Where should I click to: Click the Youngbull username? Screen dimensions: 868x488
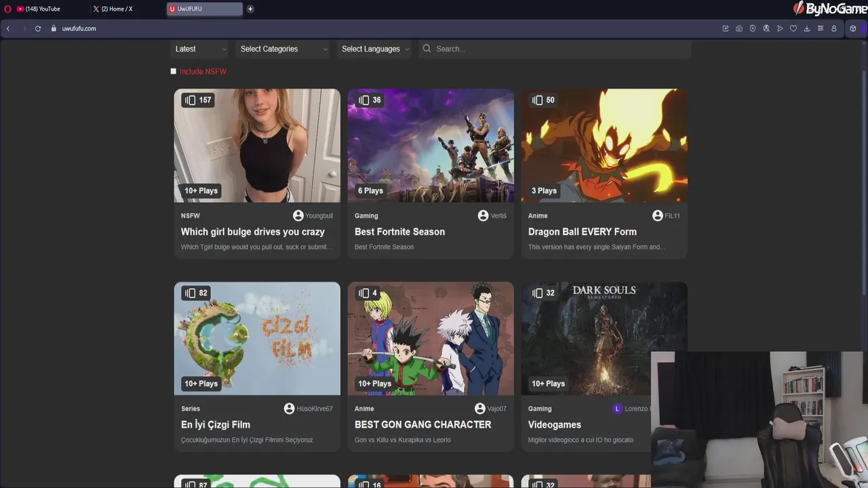click(x=319, y=216)
